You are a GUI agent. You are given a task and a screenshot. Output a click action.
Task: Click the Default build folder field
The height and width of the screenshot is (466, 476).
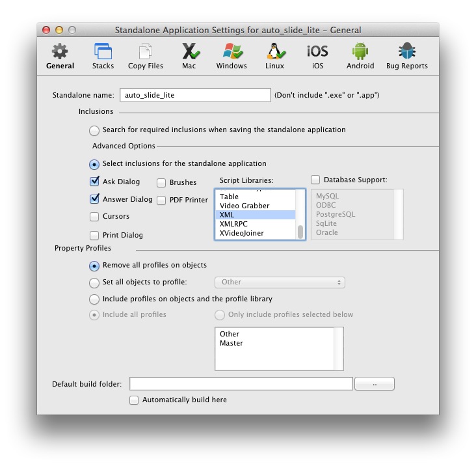pos(241,384)
